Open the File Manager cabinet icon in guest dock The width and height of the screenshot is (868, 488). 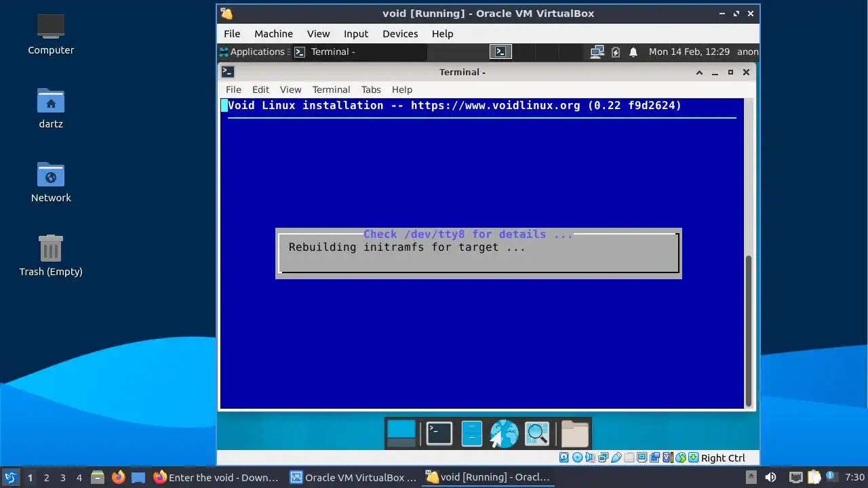471,434
